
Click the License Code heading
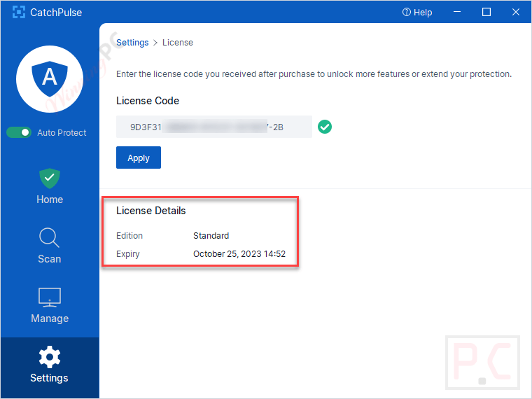click(148, 101)
